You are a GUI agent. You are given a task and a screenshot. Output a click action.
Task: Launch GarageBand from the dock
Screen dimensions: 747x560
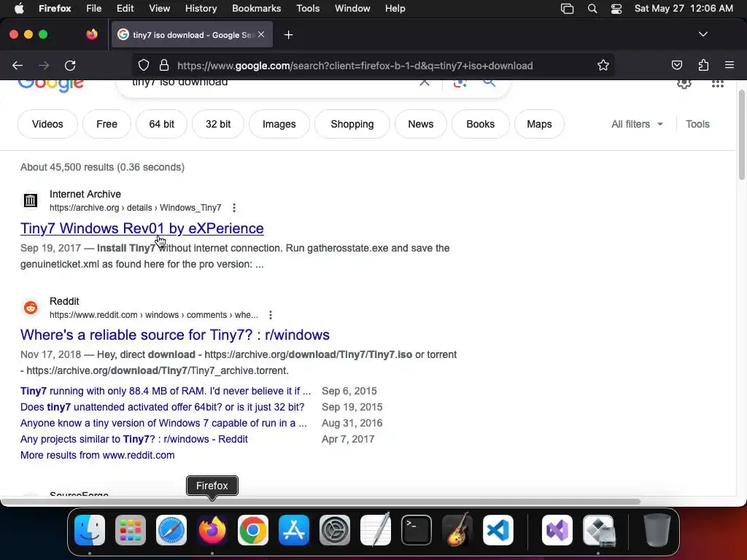pyautogui.click(x=457, y=530)
